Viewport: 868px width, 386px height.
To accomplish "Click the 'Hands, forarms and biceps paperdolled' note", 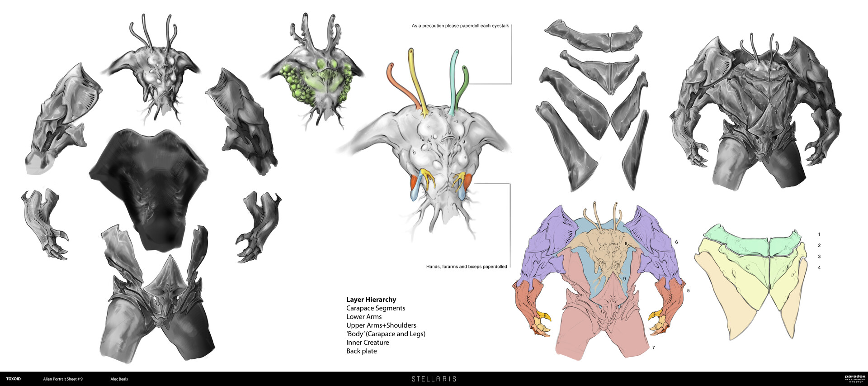I will tap(467, 267).
